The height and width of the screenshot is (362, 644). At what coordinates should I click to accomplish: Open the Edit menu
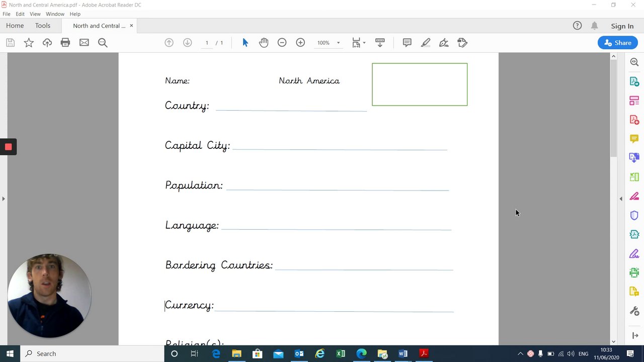20,14
